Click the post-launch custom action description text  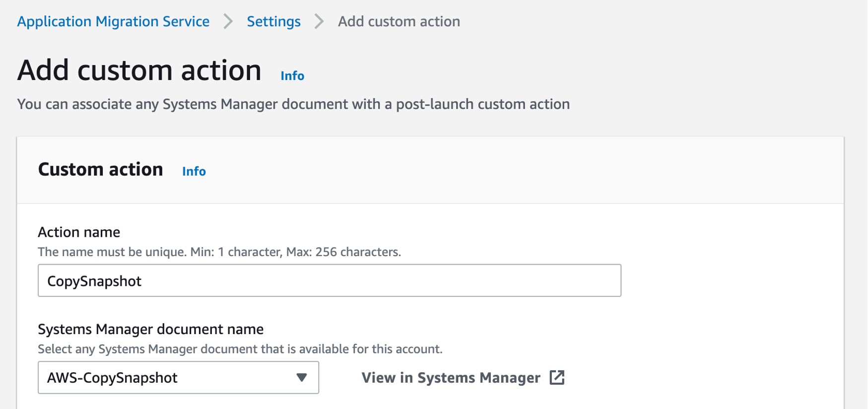point(293,104)
